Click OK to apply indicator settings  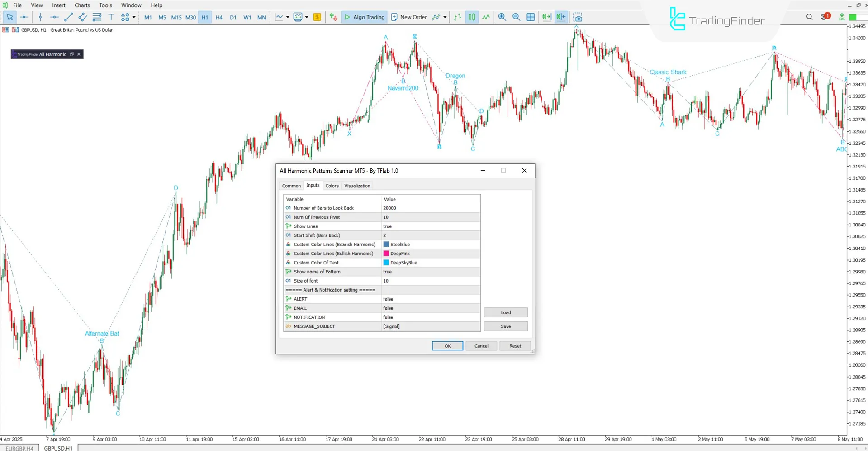click(x=447, y=346)
